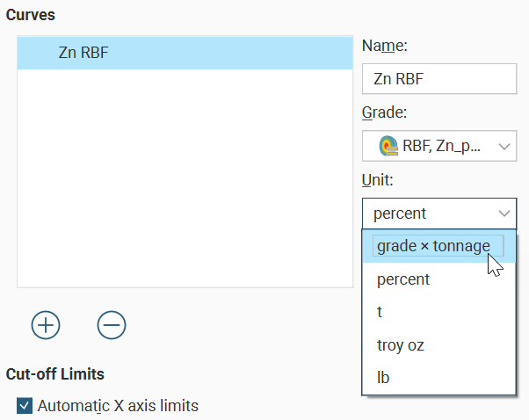Choose lb from the unit list
Screen dimensions: 529x420
(x=383, y=378)
